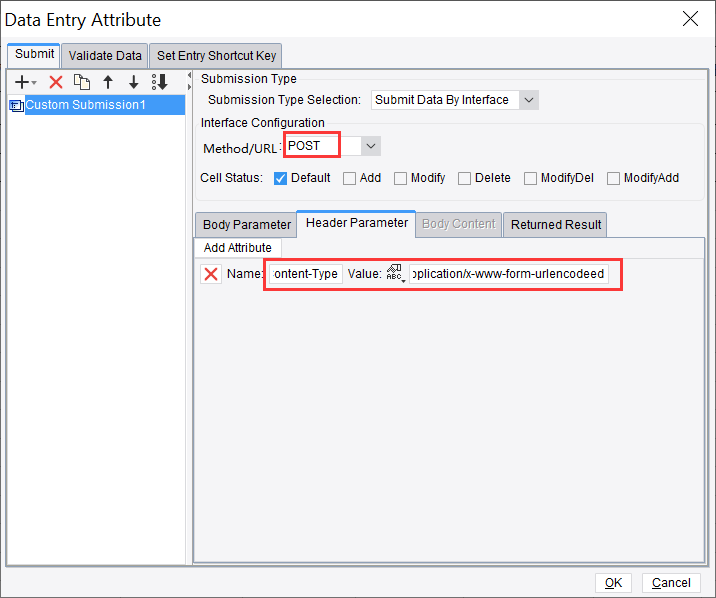The height and width of the screenshot is (598, 716).
Task: Open the Returned Result tab
Action: coord(556,225)
